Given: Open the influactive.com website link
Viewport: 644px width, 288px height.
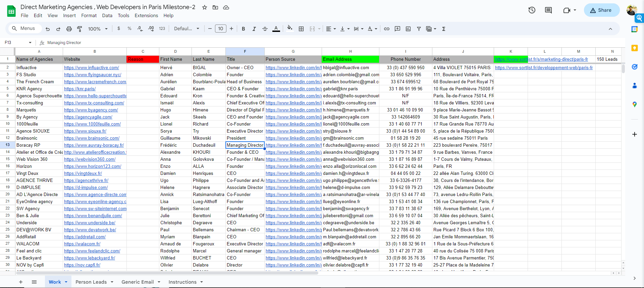Looking at the screenshot, I should click(92, 67).
